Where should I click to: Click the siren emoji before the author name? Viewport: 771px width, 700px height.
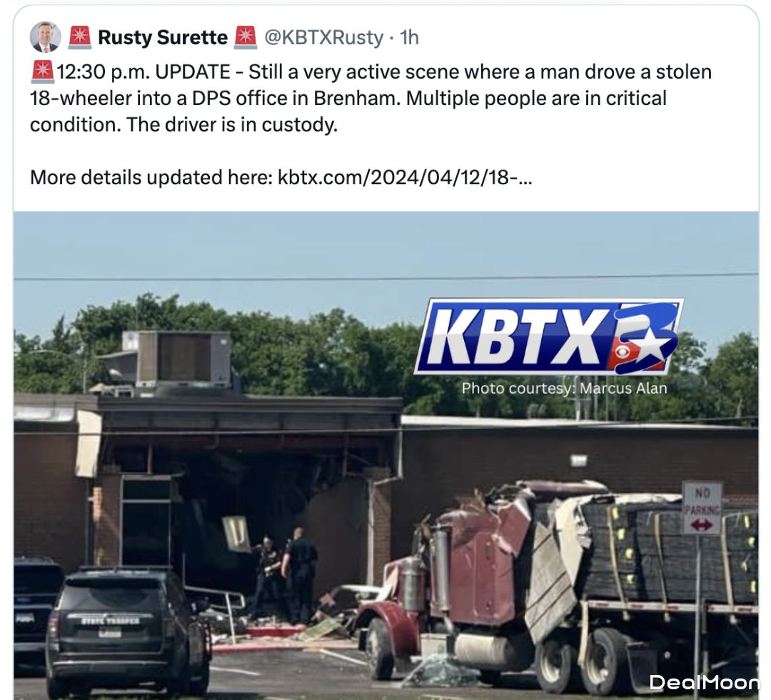(x=80, y=37)
